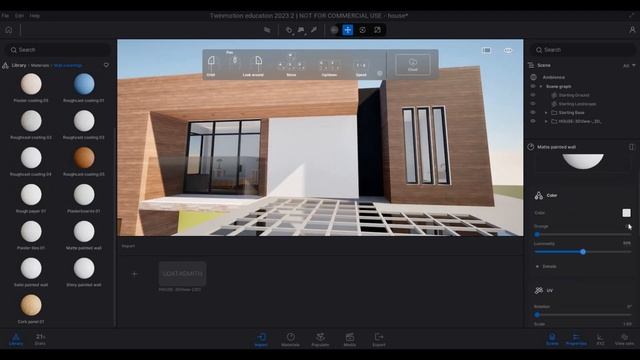
Task: Click the Scene panel search field
Action: (582, 50)
